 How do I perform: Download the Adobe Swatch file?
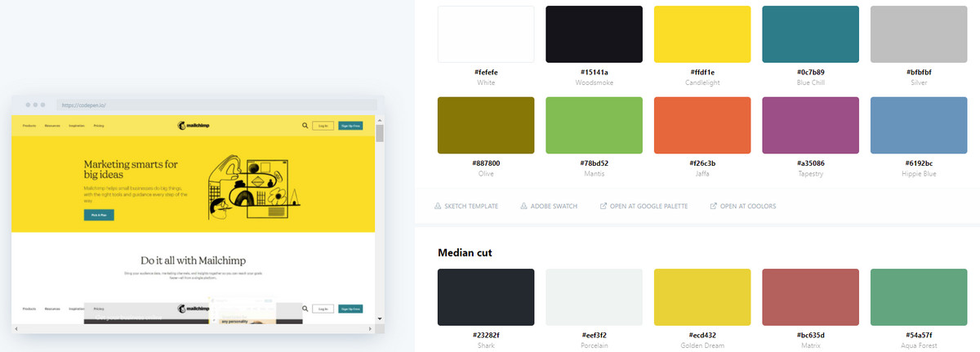(549, 206)
